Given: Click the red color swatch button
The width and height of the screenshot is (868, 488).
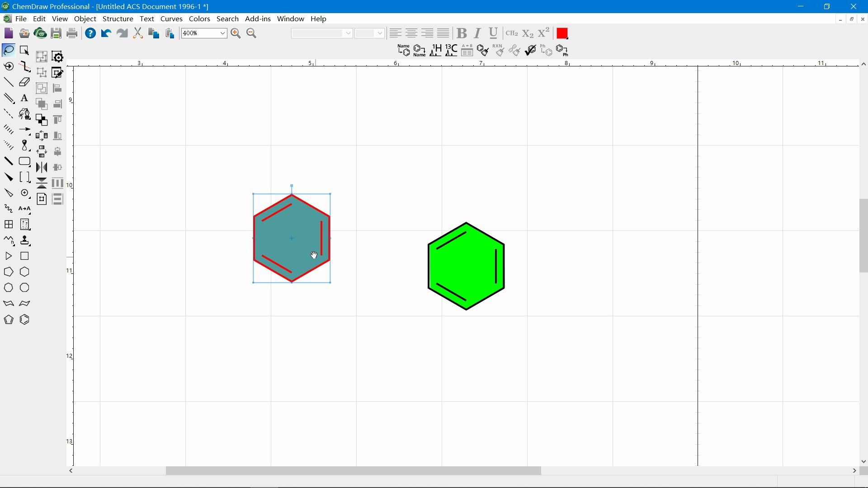Looking at the screenshot, I should pyautogui.click(x=562, y=33).
